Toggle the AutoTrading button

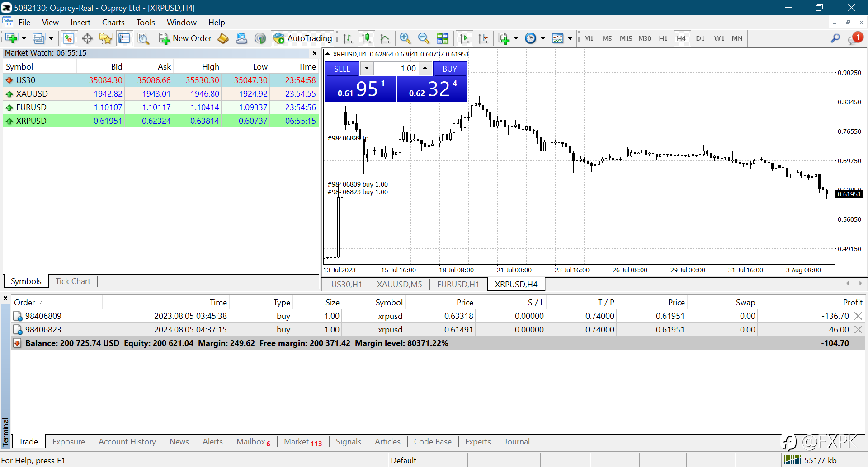tap(303, 38)
